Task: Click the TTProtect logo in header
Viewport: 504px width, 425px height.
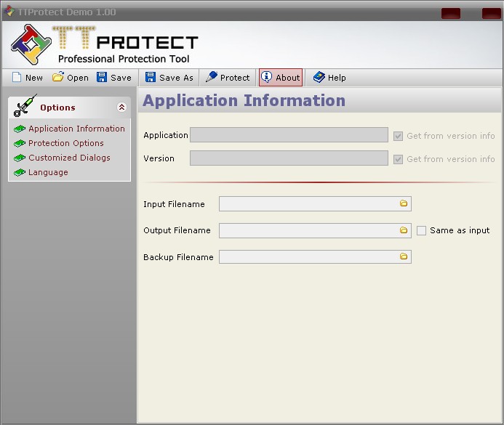Action: tap(31, 44)
